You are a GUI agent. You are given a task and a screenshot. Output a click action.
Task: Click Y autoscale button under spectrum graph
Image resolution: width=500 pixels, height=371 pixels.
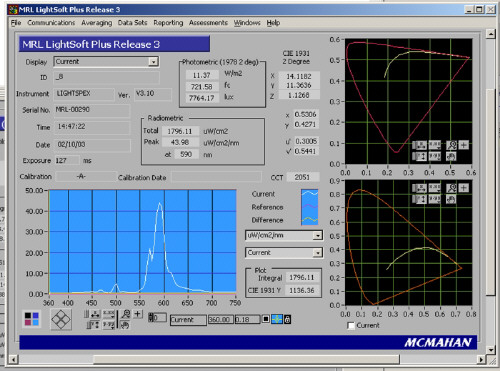tap(96, 325)
